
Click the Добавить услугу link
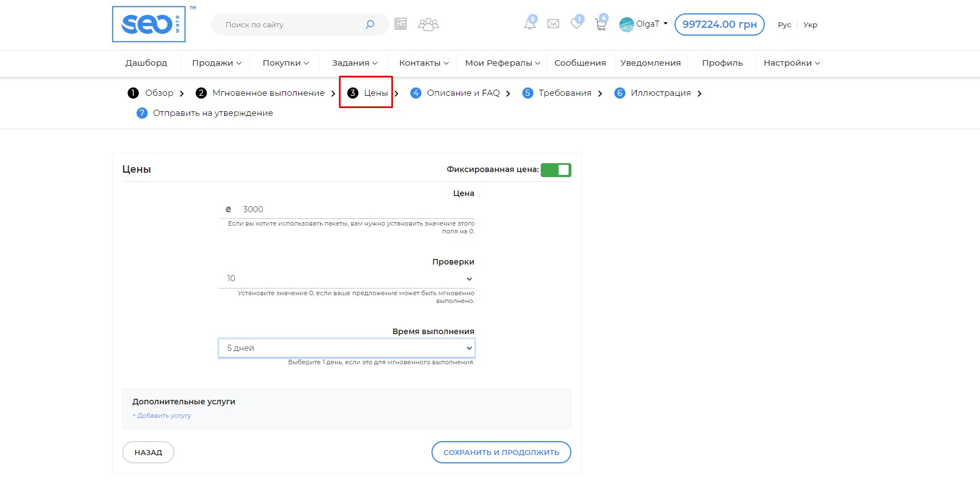pyautogui.click(x=162, y=415)
